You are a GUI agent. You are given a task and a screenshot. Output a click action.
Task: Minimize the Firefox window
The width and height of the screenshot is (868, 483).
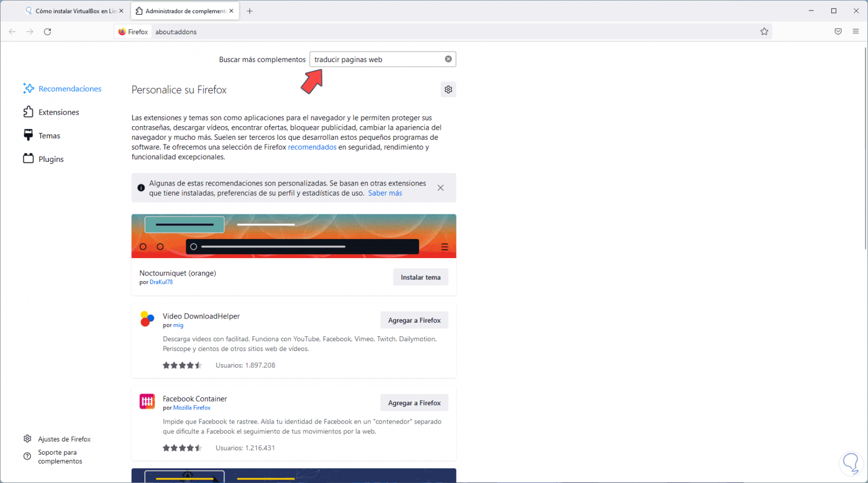tap(811, 11)
